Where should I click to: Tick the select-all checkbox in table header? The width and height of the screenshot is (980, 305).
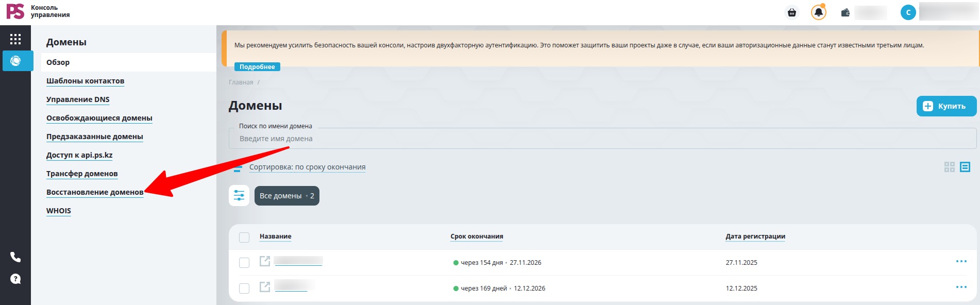(x=244, y=237)
